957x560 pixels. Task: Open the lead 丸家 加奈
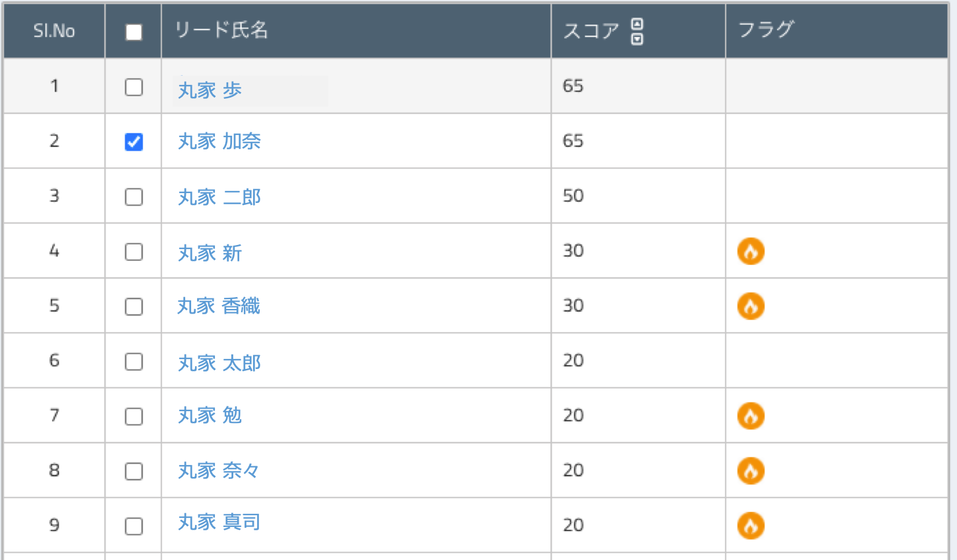[219, 141]
